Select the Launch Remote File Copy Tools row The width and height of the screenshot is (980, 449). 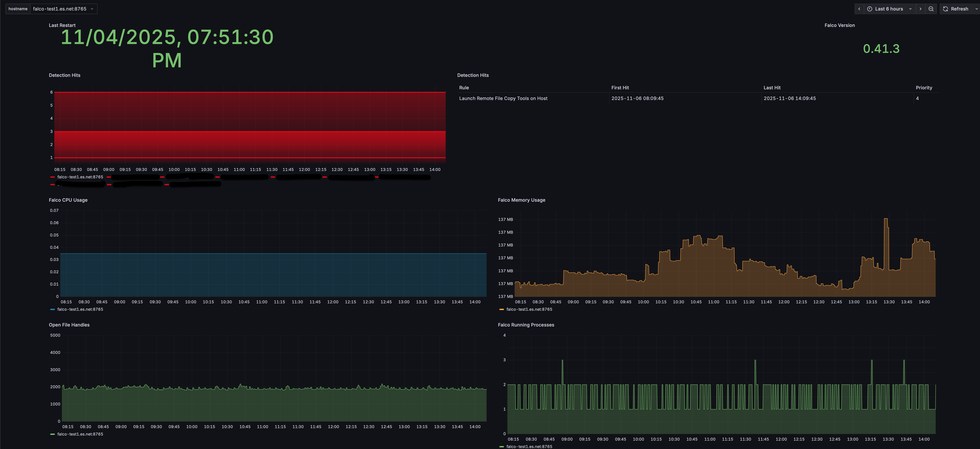(697, 98)
